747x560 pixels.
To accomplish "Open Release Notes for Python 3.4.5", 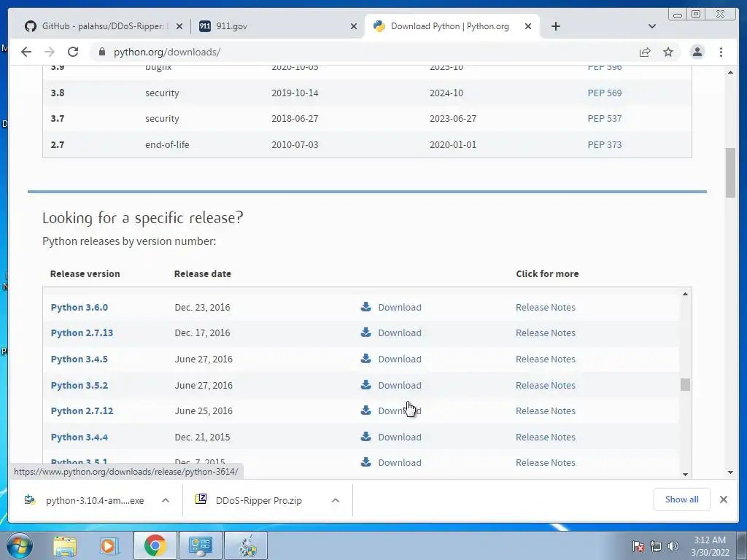I will click(x=546, y=359).
